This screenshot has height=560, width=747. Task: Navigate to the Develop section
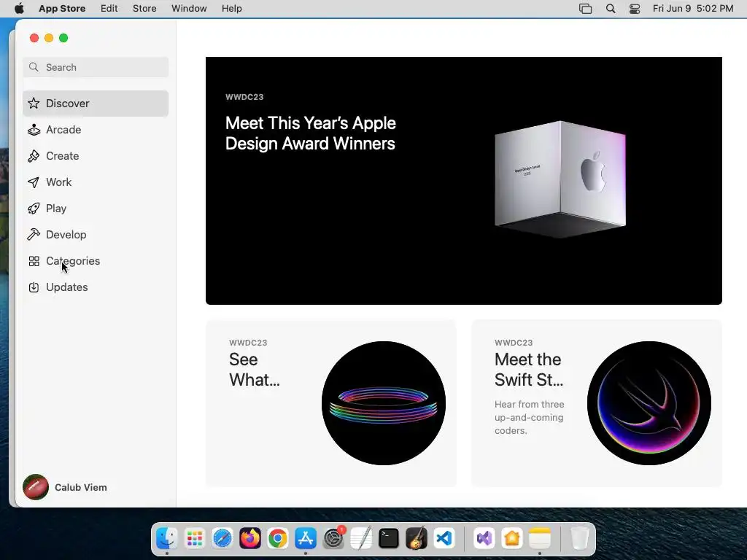click(x=96, y=234)
